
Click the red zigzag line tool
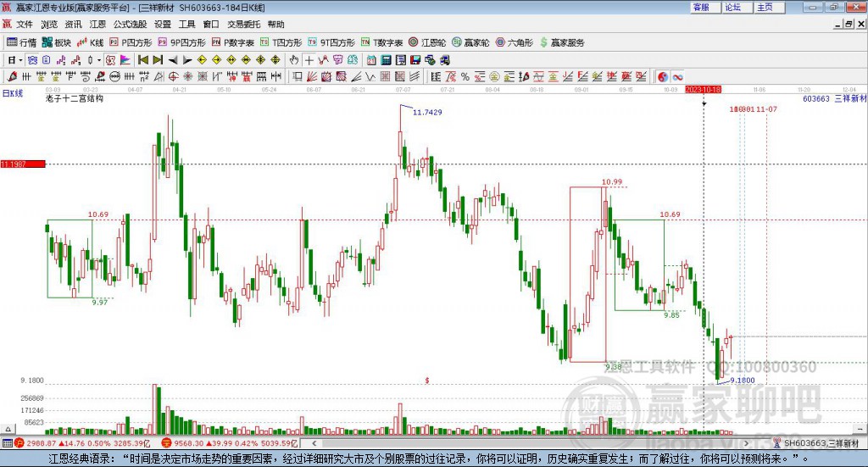click(323, 60)
